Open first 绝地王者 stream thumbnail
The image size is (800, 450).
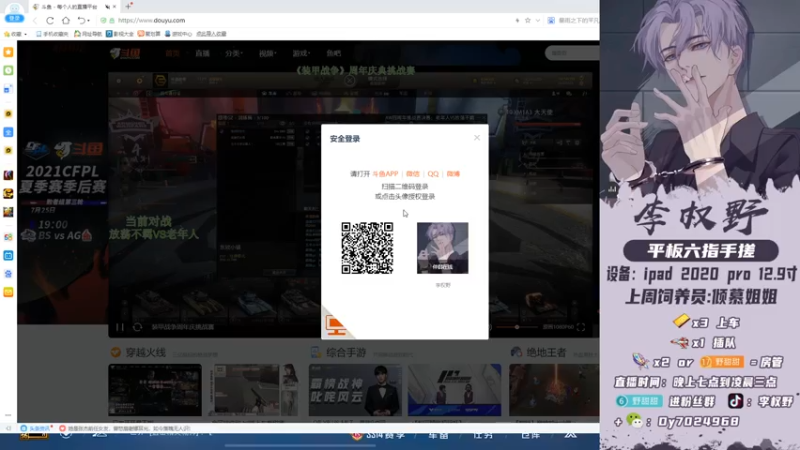554,390
